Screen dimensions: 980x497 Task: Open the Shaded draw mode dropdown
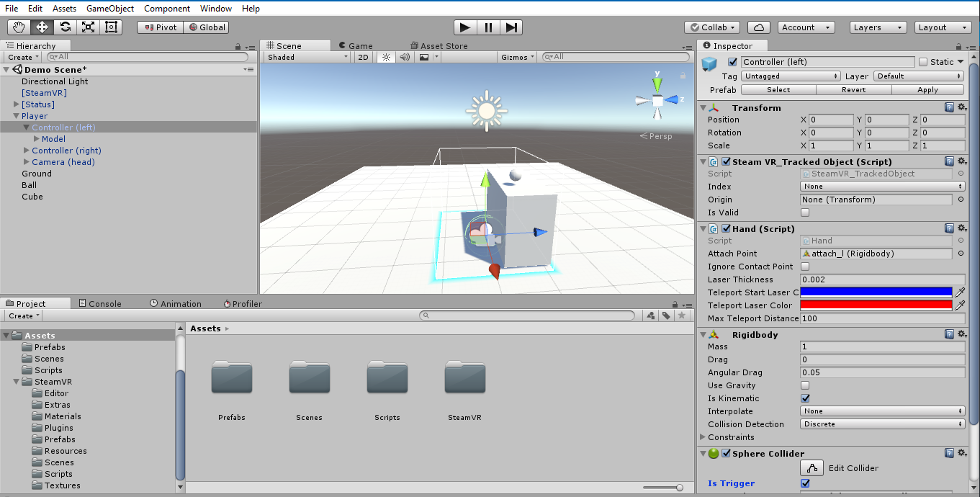click(307, 57)
